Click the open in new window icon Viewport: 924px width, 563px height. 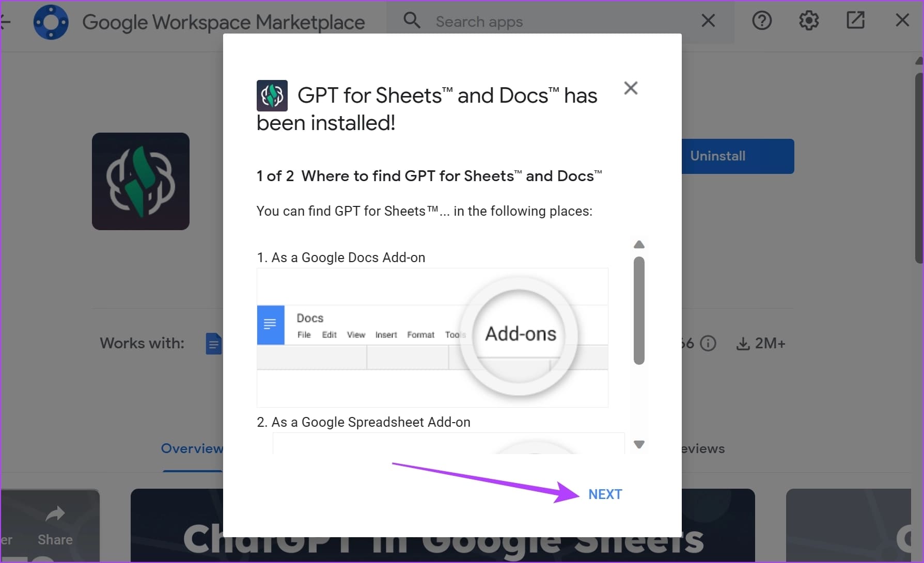(x=855, y=21)
